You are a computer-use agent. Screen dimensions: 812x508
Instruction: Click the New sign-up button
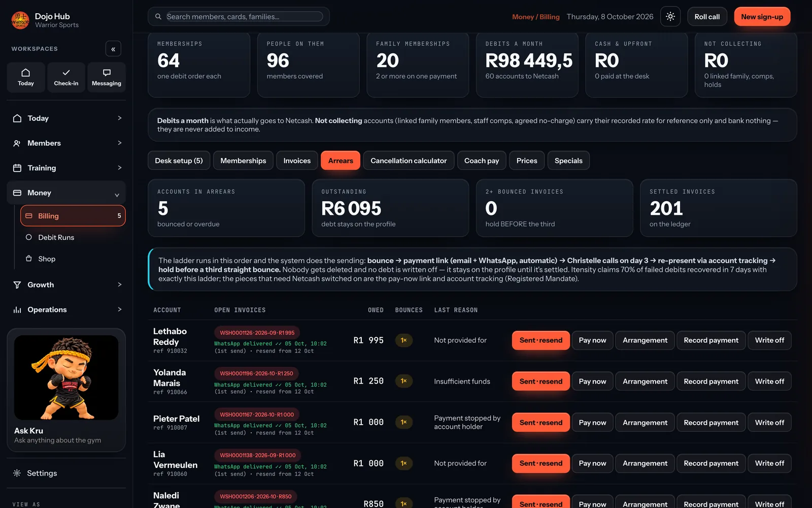762,17
